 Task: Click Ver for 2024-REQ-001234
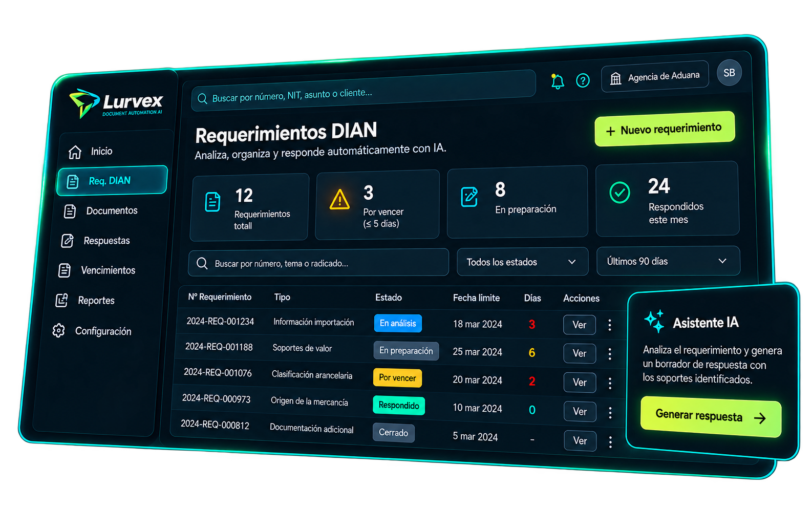[579, 325]
